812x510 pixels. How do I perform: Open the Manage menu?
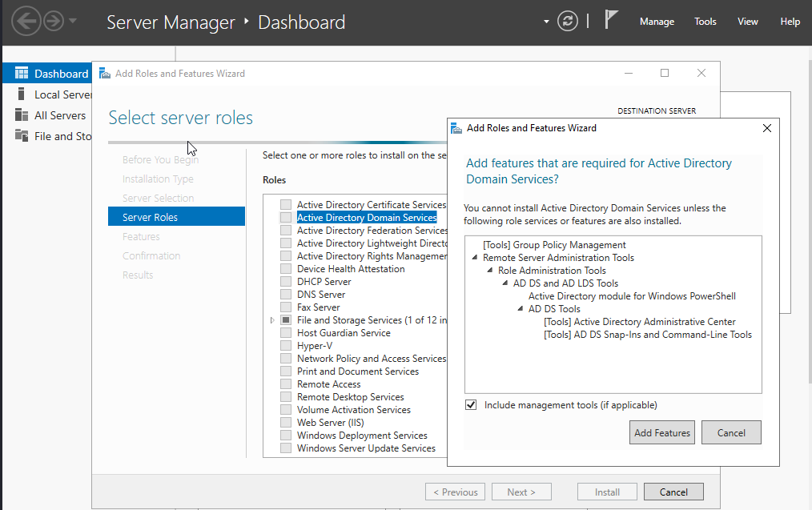tap(657, 22)
